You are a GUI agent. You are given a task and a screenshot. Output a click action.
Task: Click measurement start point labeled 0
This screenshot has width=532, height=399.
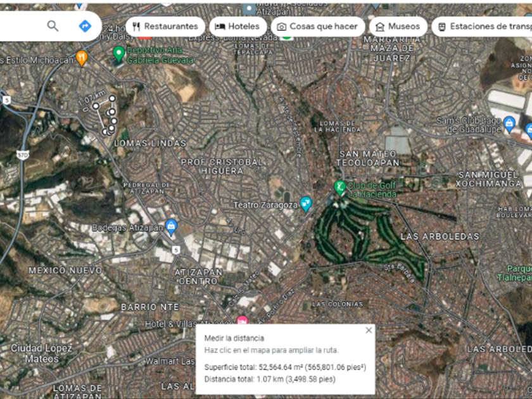96,106
